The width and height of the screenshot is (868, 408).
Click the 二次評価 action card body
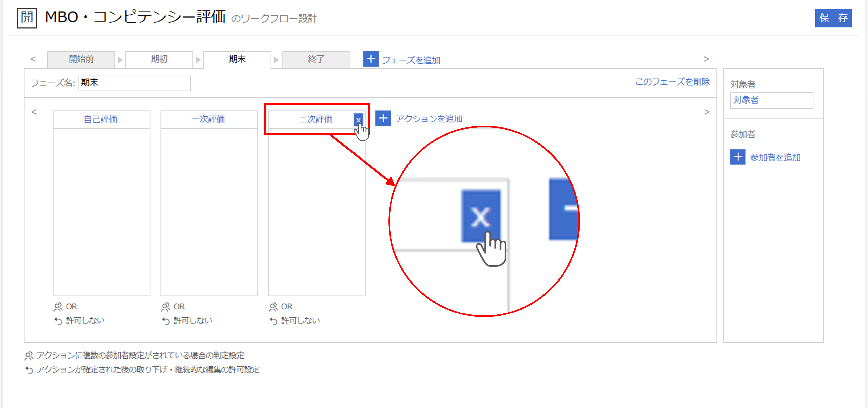[317, 212]
